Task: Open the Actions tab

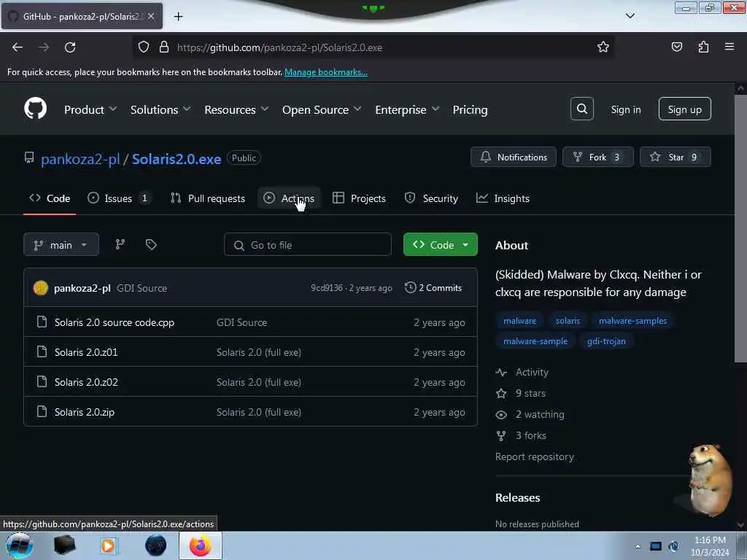Action: [289, 198]
